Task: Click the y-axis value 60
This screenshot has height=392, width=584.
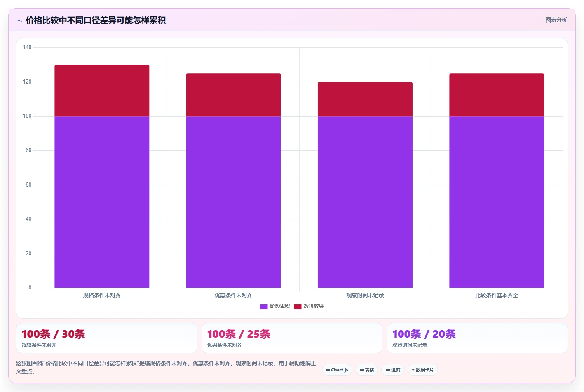Action: [28, 185]
